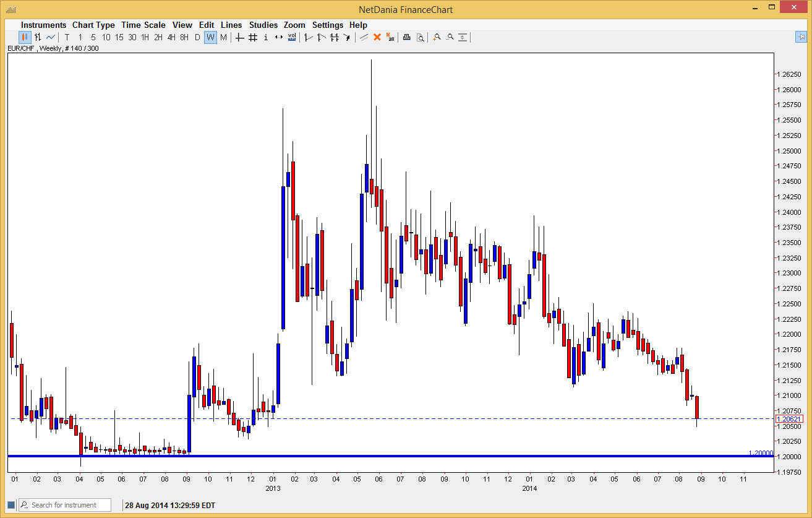The height and width of the screenshot is (518, 812).
Task: Open the Instruments menu
Action: pyautogui.click(x=43, y=25)
